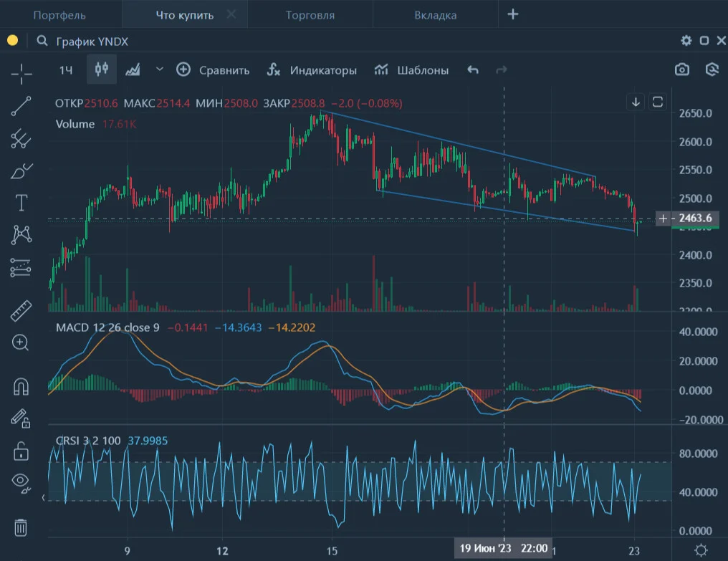Viewport: 728px width, 561px height.
Task: Expand the chart type dropdown arrow
Action: coord(160,69)
